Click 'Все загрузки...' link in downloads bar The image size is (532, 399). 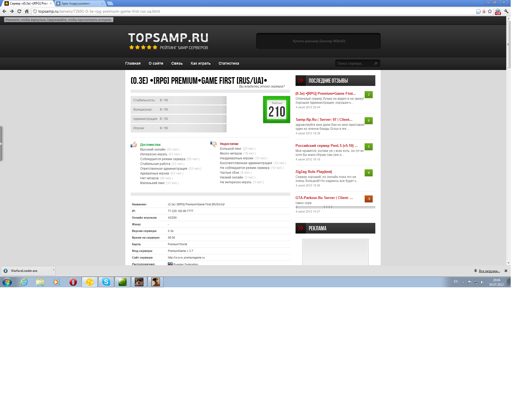coord(489,271)
